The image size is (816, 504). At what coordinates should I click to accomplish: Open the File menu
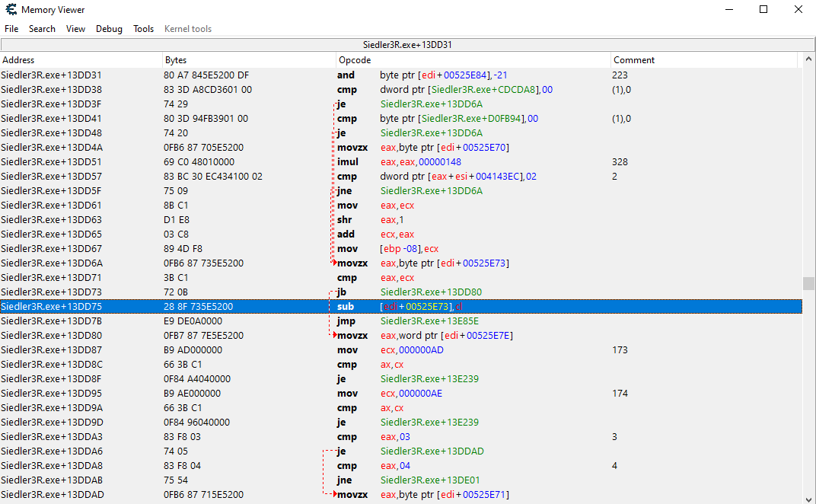point(11,29)
